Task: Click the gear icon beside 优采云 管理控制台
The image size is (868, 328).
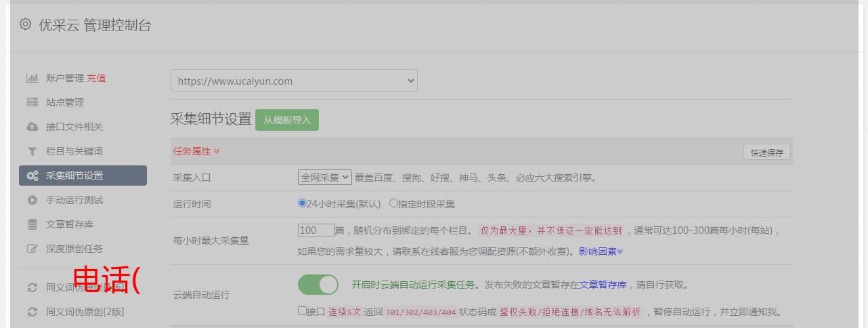Action: (25, 24)
